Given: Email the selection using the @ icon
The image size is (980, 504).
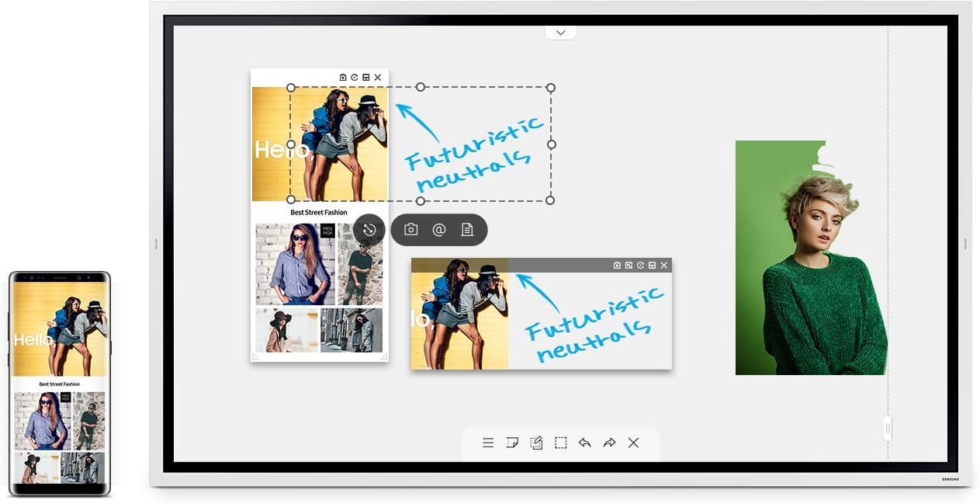Looking at the screenshot, I should pyautogui.click(x=439, y=230).
